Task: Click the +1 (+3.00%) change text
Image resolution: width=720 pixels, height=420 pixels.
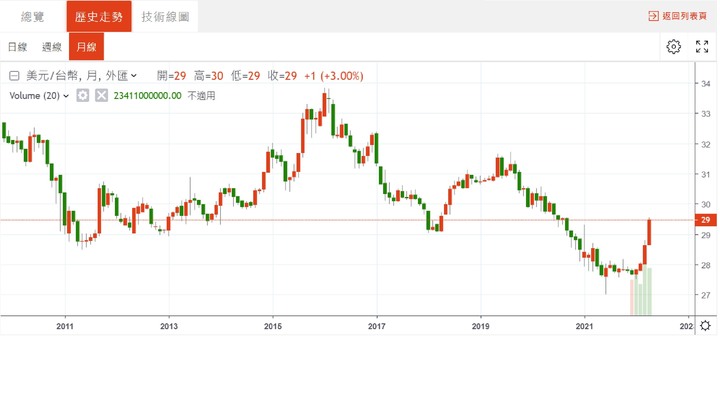Action: (x=334, y=76)
